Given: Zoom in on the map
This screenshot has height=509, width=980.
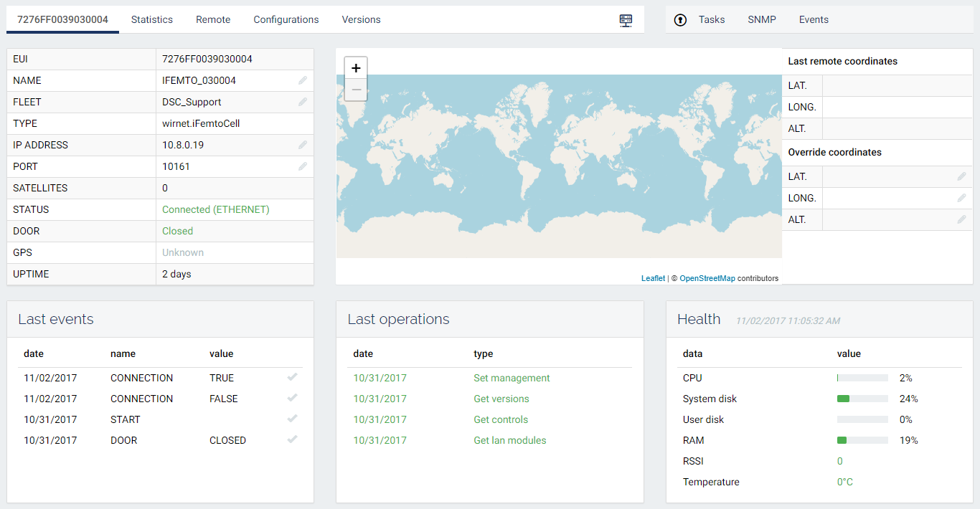Looking at the screenshot, I should 356,68.
